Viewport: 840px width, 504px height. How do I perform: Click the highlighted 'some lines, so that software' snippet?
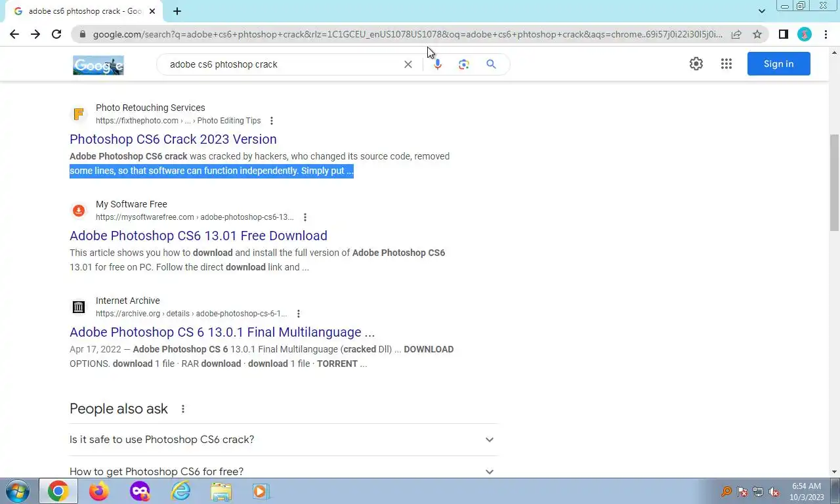211,171
